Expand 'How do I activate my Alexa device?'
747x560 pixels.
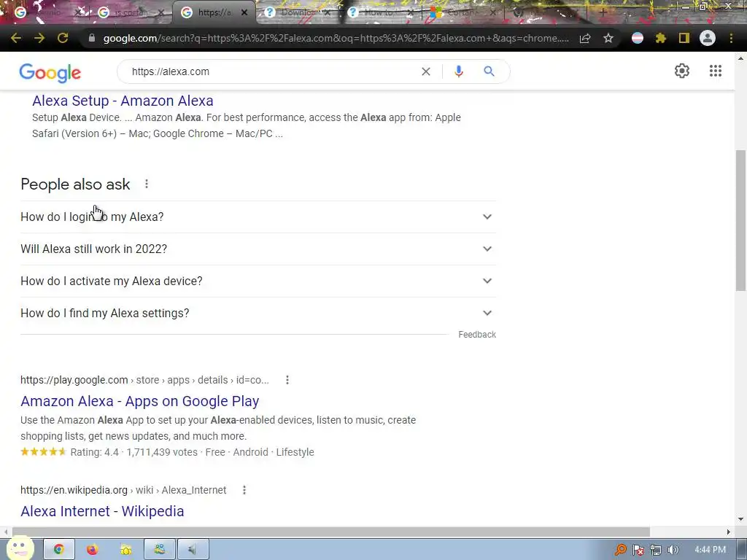258,281
